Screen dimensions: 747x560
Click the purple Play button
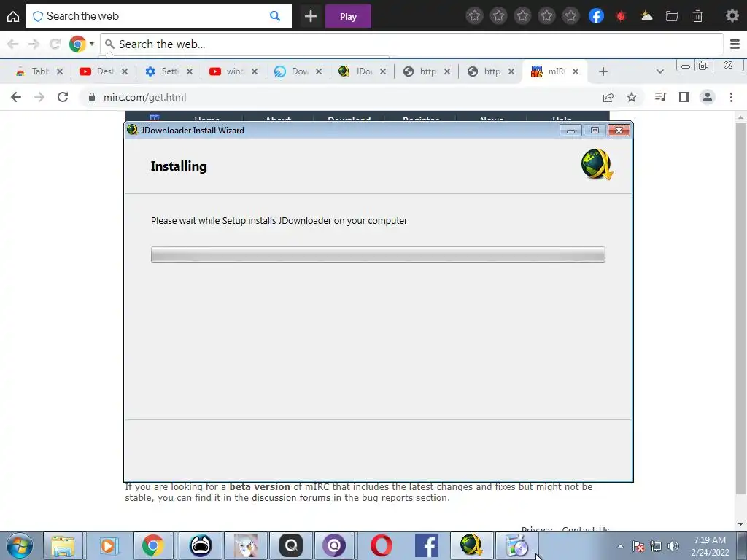(x=348, y=16)
